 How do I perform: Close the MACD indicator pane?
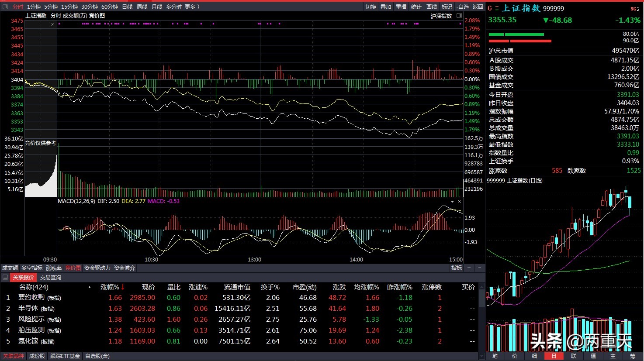[459, 202]
